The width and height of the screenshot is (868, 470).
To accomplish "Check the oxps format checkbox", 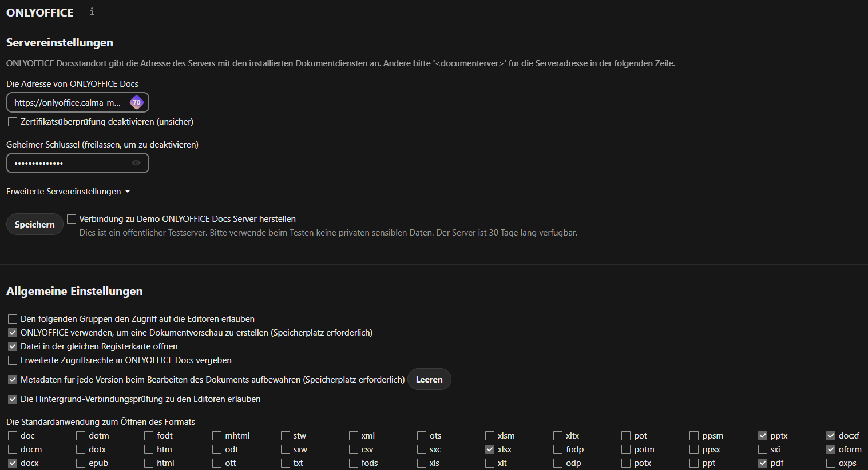I will point(831,463).
